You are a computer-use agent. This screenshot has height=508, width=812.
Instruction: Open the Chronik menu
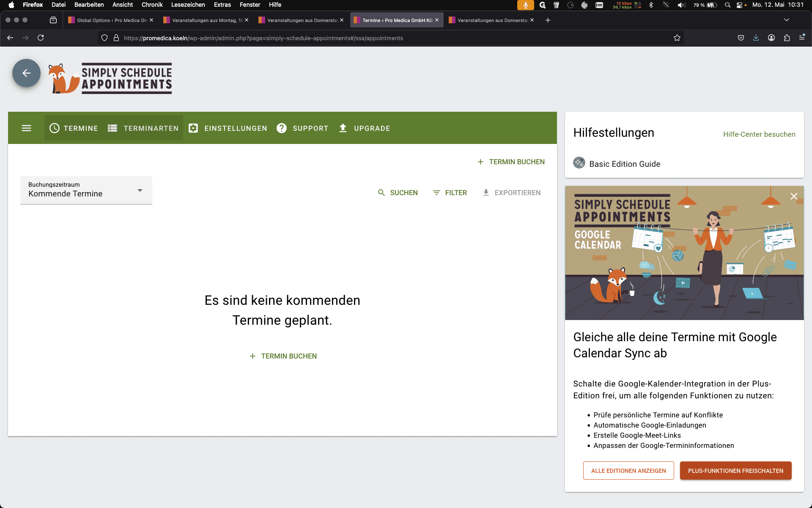pos(152,5)
